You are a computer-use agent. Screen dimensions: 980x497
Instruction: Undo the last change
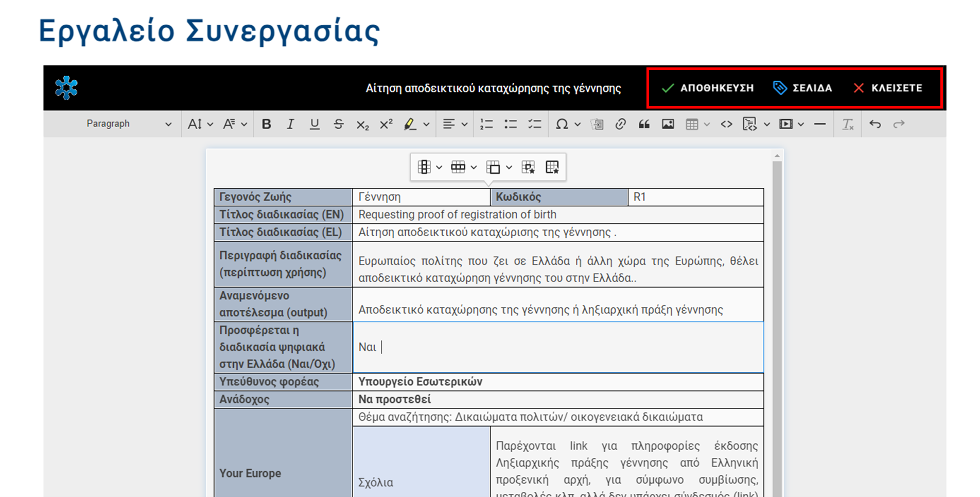click(x=875, y=124)
